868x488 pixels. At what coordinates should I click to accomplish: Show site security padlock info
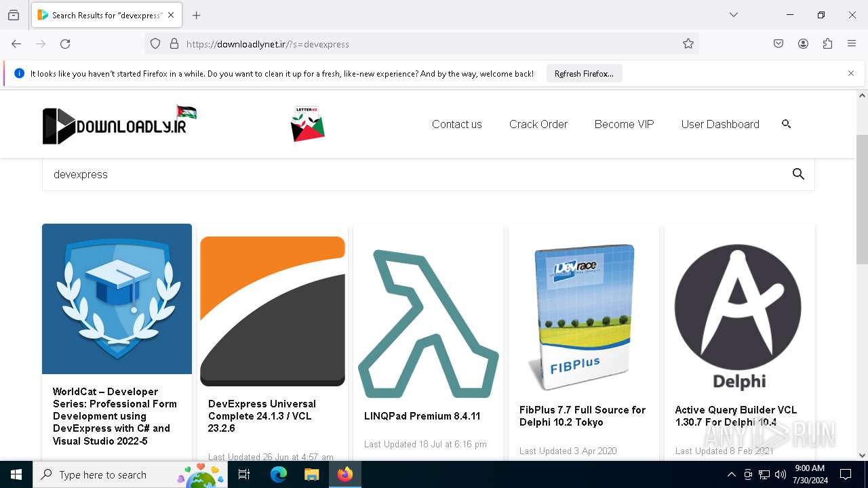coord(174,44)
